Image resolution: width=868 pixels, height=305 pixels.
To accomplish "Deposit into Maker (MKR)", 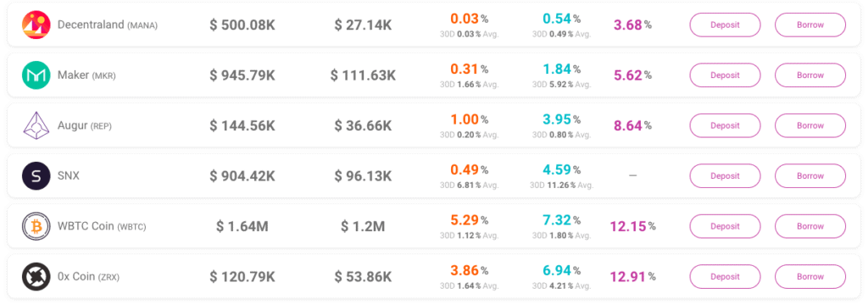I will 726,75.
